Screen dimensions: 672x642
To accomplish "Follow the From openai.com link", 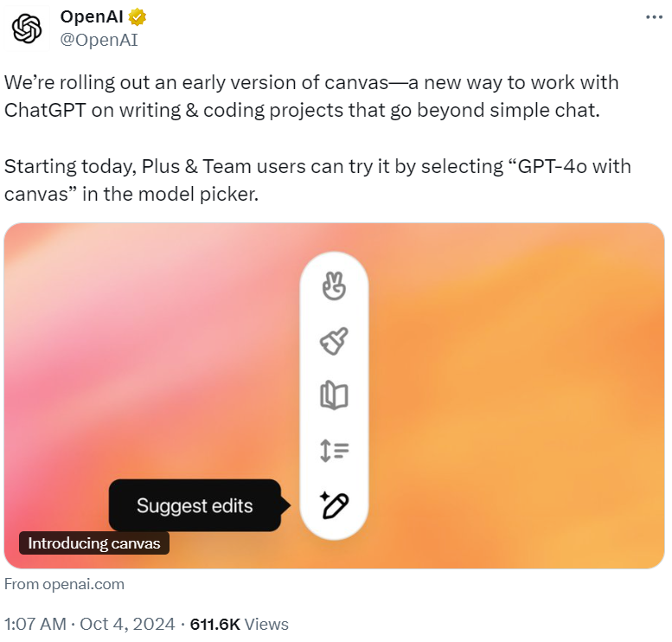I will click(x=64, y=584).
